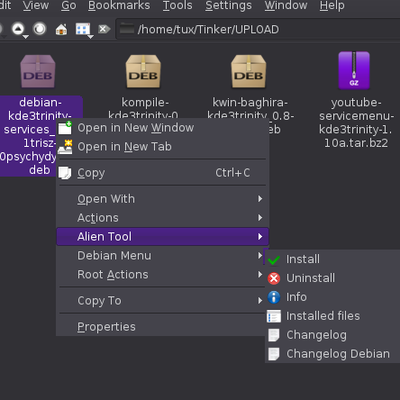Click folder icon in location bar

(127, 29)
